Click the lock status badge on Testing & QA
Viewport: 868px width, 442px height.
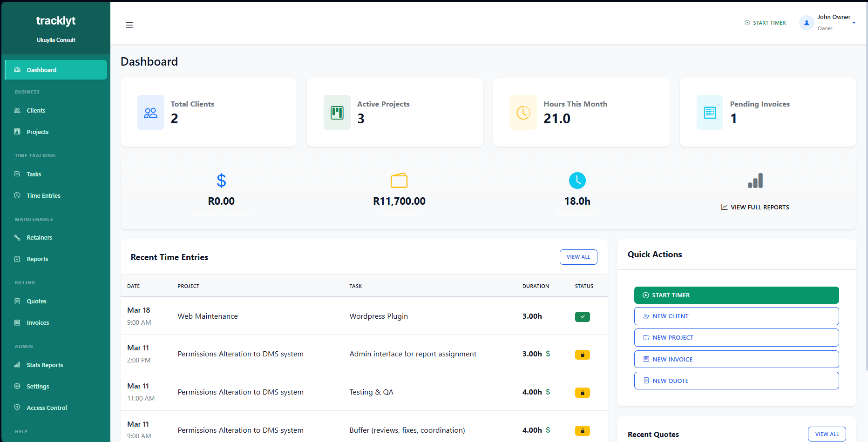pos(582,392)
